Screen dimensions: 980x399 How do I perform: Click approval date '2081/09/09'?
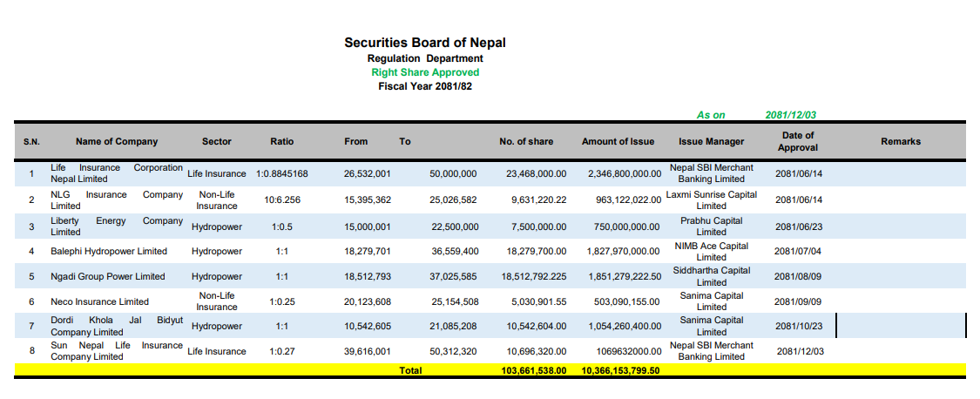[x=799, y=301]
